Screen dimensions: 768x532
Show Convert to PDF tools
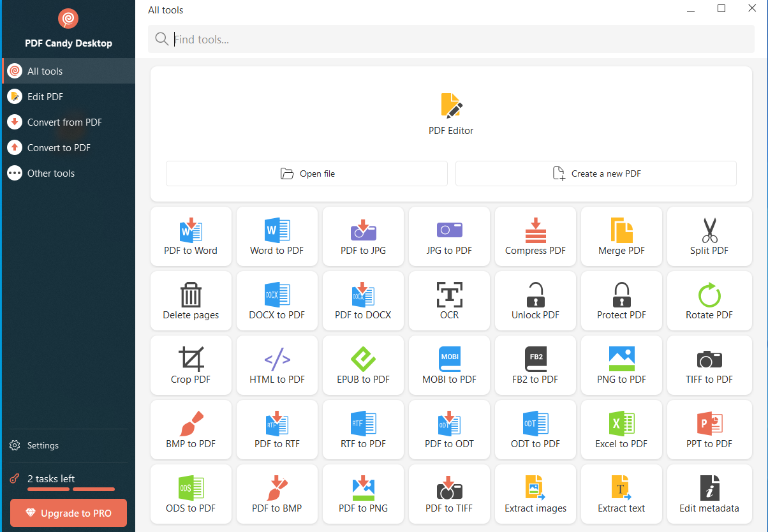tap(69, 147)
